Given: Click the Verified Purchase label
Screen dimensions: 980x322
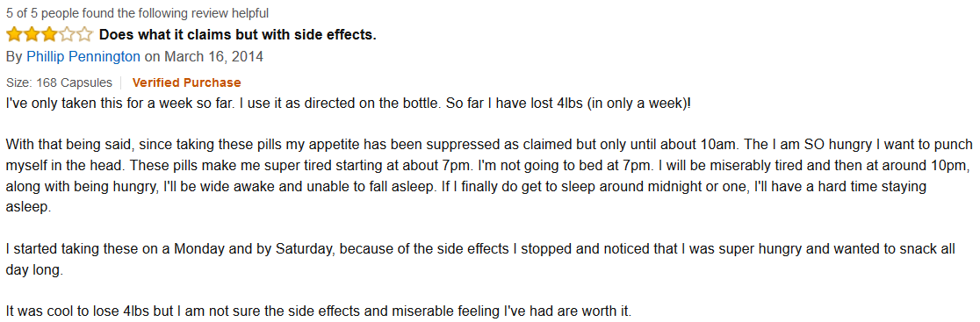Looking at the screenshot, I should [x=186, y=82].
